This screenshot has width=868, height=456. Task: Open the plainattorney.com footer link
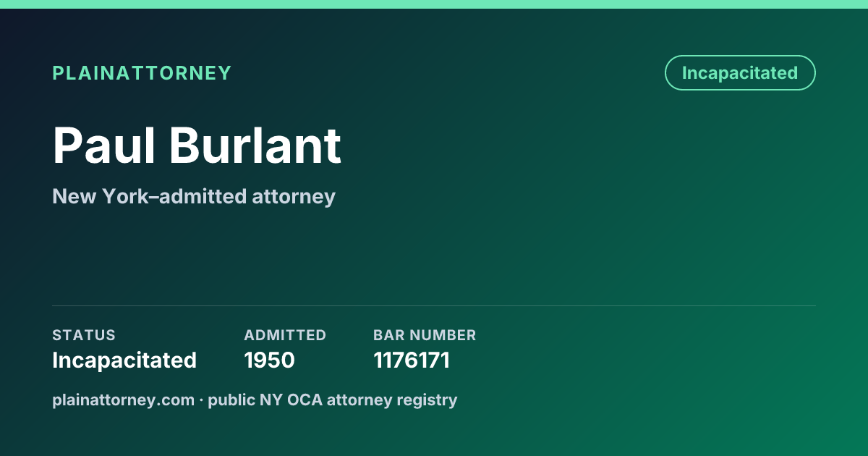pos(123,400)
